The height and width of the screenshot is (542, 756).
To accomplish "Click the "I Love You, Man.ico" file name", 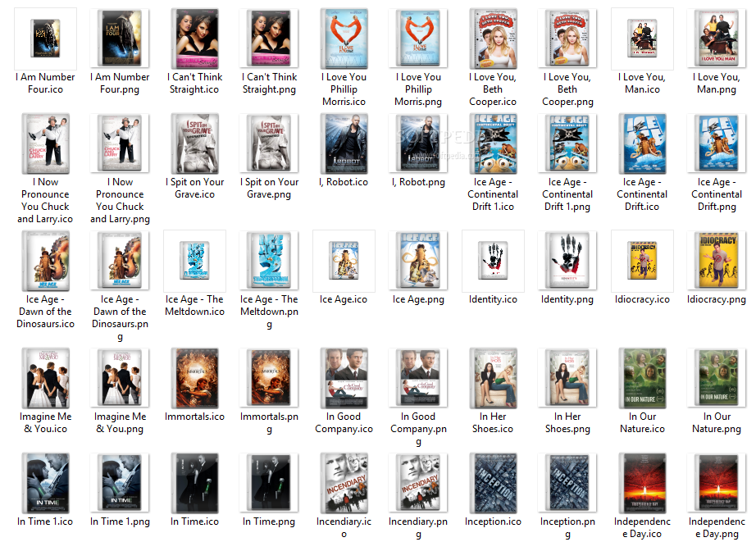I will (642, 83).
